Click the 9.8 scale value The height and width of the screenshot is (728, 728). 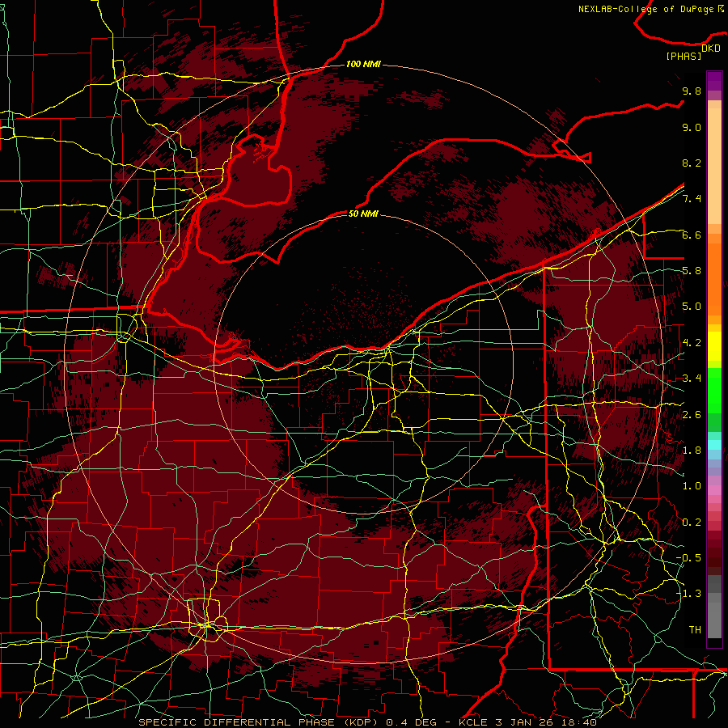tap(692, 91)
